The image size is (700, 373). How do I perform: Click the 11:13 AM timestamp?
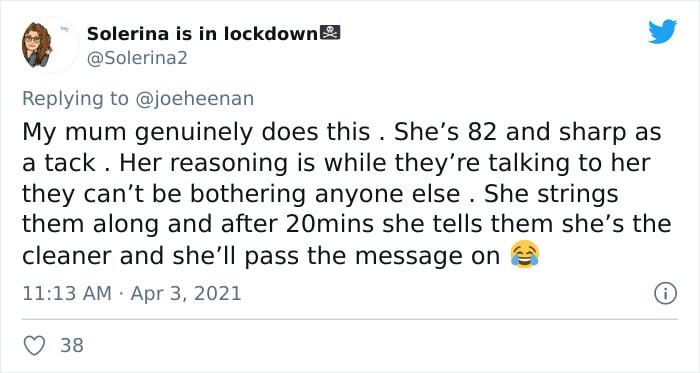(67, 294)
